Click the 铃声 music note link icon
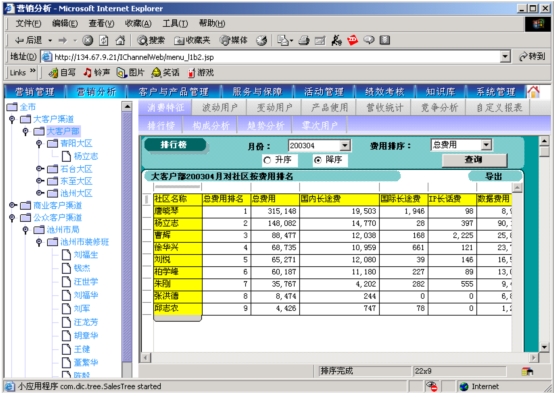 (87, 73)
